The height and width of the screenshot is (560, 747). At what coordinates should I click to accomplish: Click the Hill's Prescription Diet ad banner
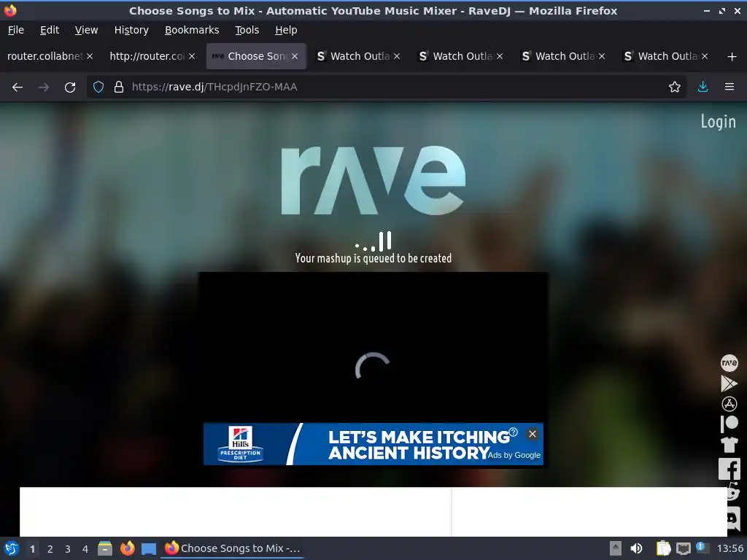pyautogui.click(x=373, y=444)
